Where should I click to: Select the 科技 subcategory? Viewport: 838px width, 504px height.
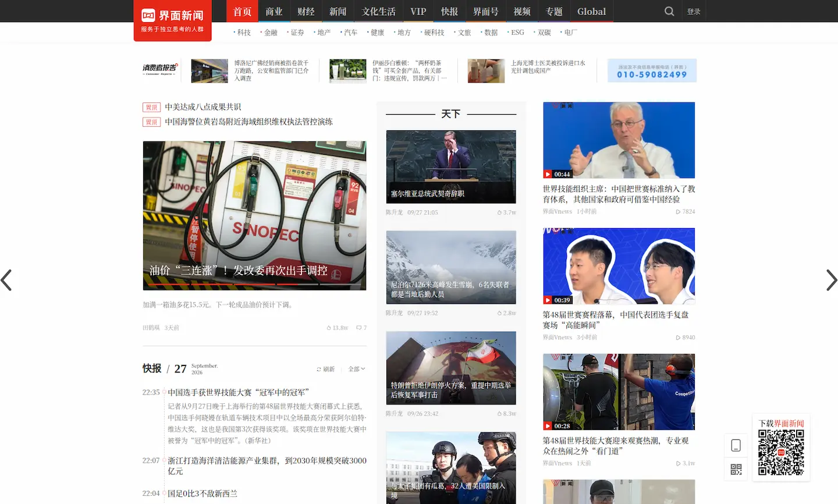(244, 33)
